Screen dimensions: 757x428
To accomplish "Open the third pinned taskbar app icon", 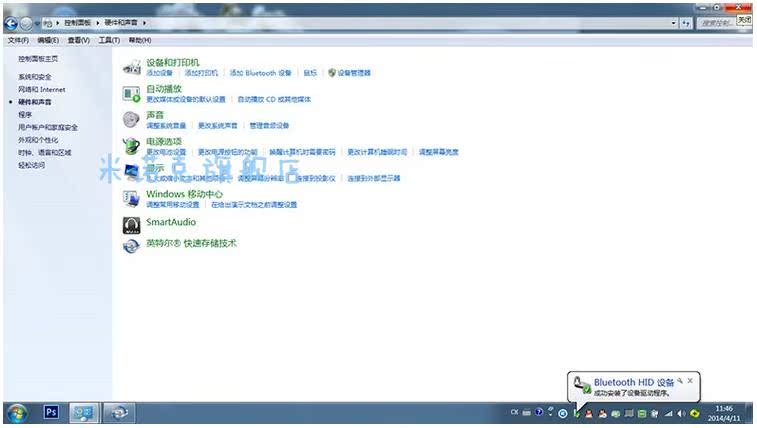I will click(119, 413).
